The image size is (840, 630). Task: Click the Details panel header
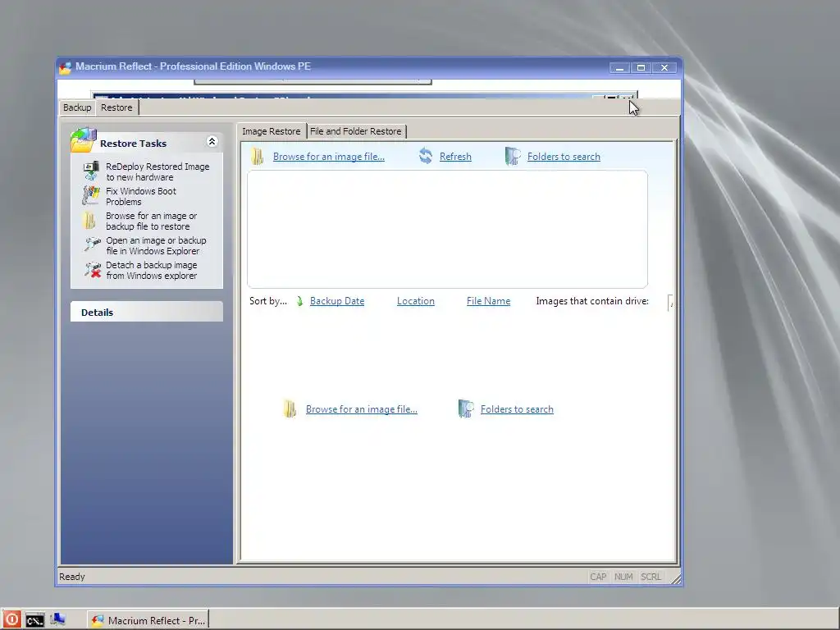coord(146,312)
